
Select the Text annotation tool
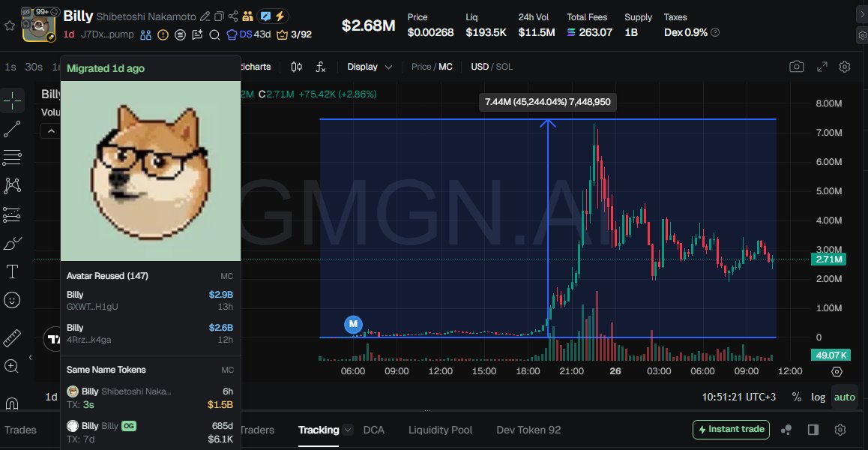[x=12, y=271]
